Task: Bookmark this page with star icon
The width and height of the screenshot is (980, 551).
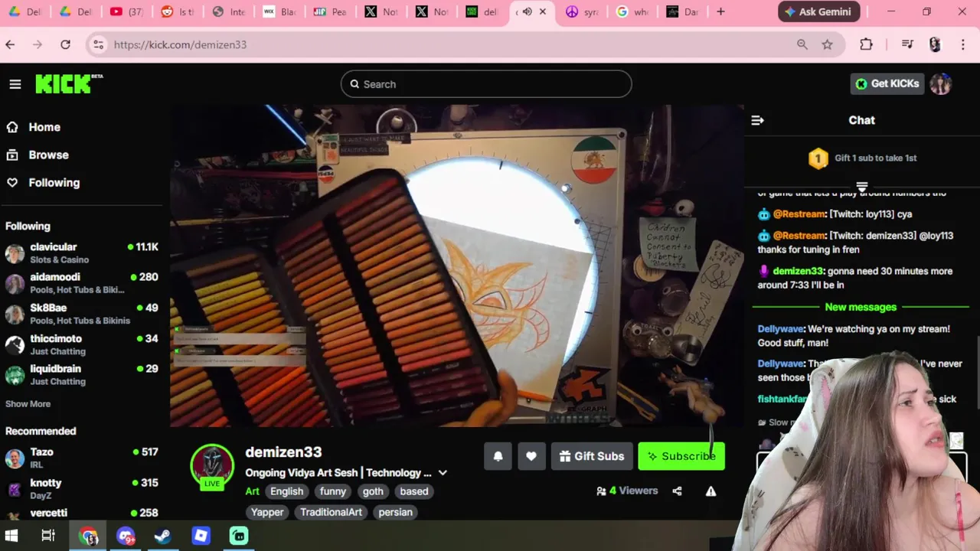Action: click(828, 44)
